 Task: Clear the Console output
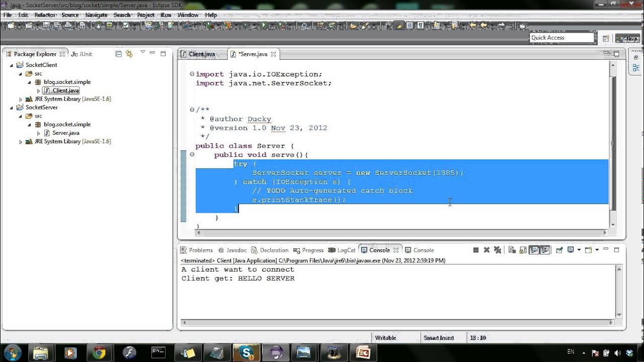coord(512,250)
